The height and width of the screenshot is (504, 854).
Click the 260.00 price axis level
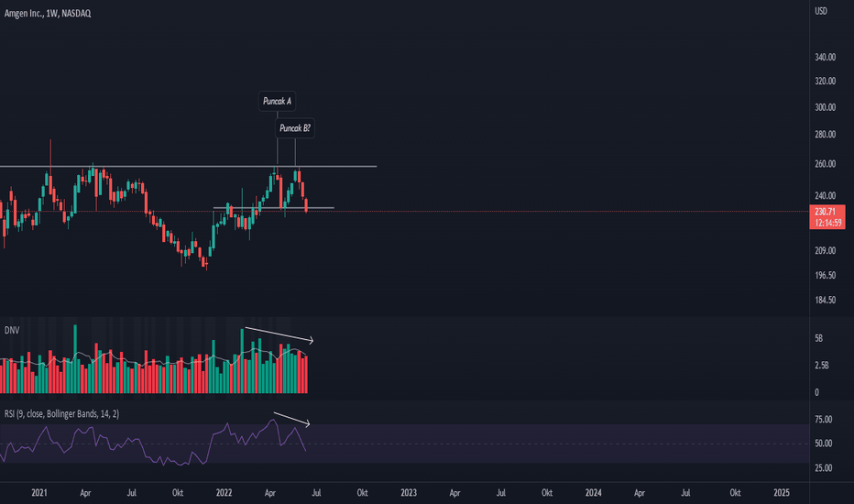(x=825, y=164)
